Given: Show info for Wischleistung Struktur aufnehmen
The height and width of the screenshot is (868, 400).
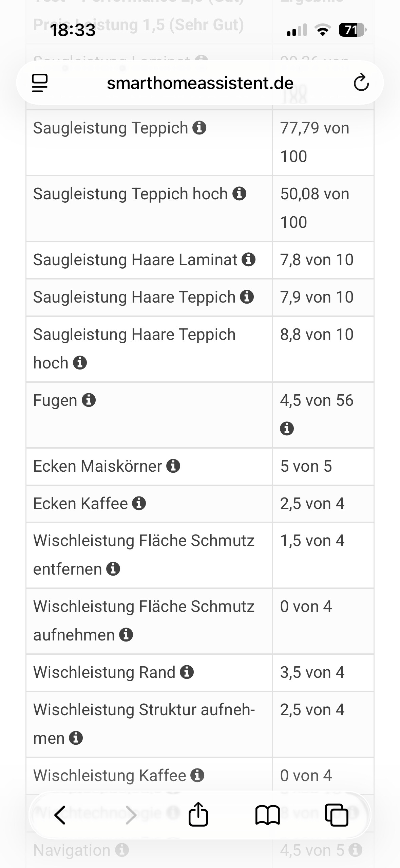Looking at the screenshot, I should (76, 738).
